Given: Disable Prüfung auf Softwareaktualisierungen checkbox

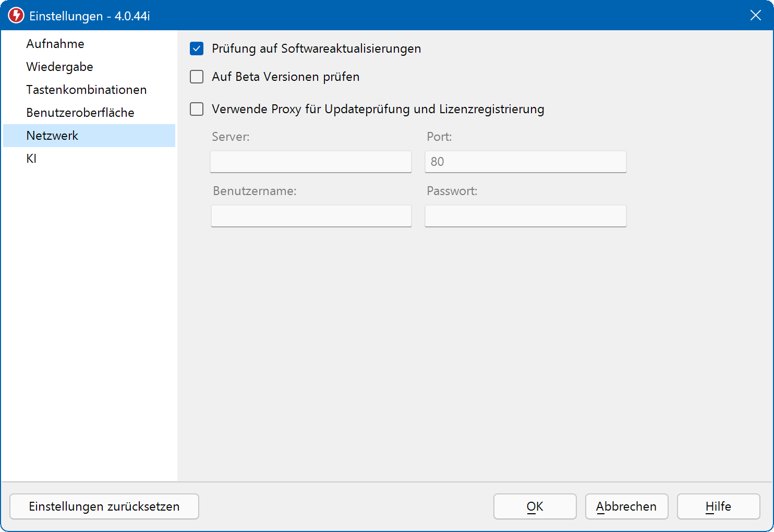Looking at the screenshot, I should pyautogui.click(x=197, y=49).
